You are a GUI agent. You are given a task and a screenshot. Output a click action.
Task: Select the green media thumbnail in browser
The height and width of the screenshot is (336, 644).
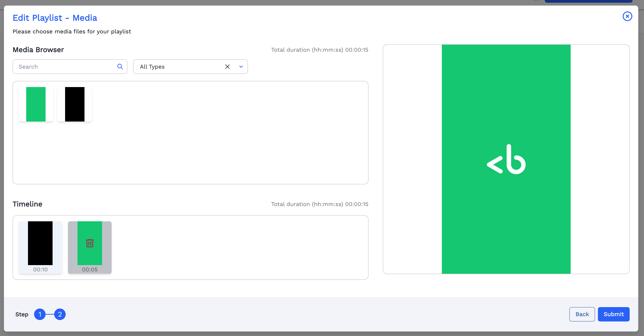pyautogui.click(x=36, y=104)
